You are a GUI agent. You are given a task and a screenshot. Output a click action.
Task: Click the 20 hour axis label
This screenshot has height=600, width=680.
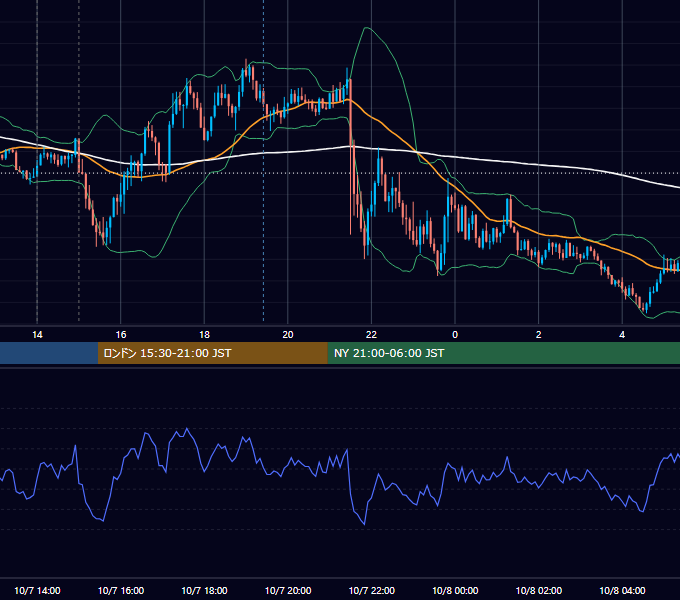pyautogui.click(x=288, y=335)
